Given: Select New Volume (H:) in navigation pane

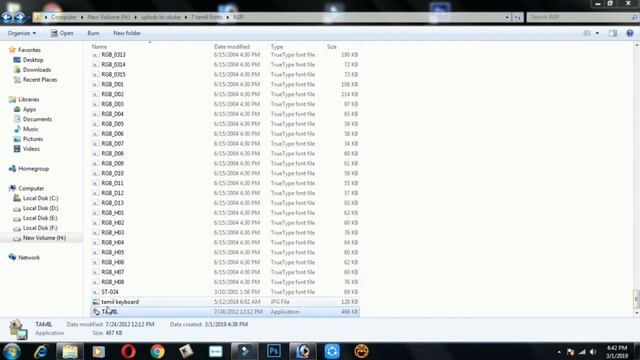Looking at the screenshot, I should (44, 238).
